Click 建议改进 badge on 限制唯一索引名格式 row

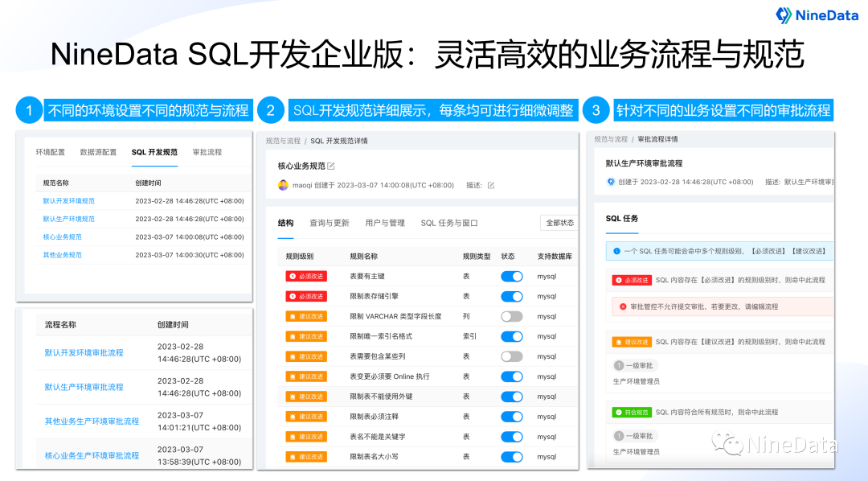point(306,336)
